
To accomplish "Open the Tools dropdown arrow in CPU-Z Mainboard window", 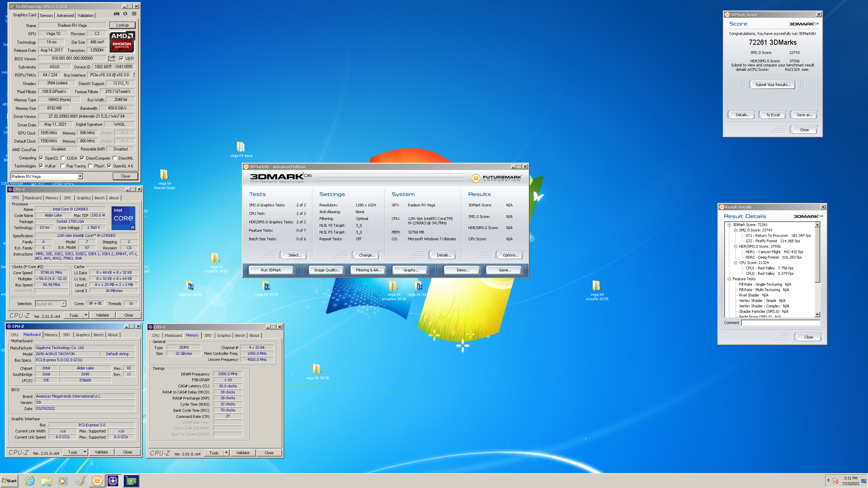I will (85, 452).
